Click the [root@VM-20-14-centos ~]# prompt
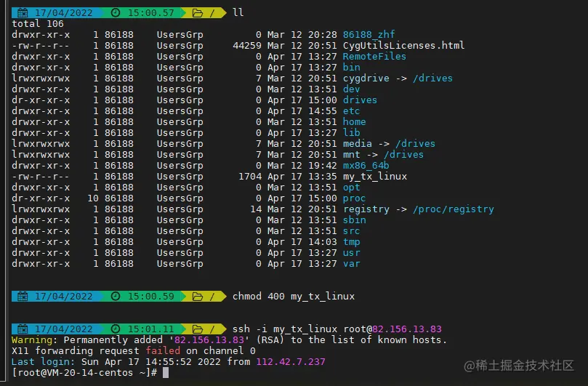This screenshot has height=386, width=588. pos(84,372)
